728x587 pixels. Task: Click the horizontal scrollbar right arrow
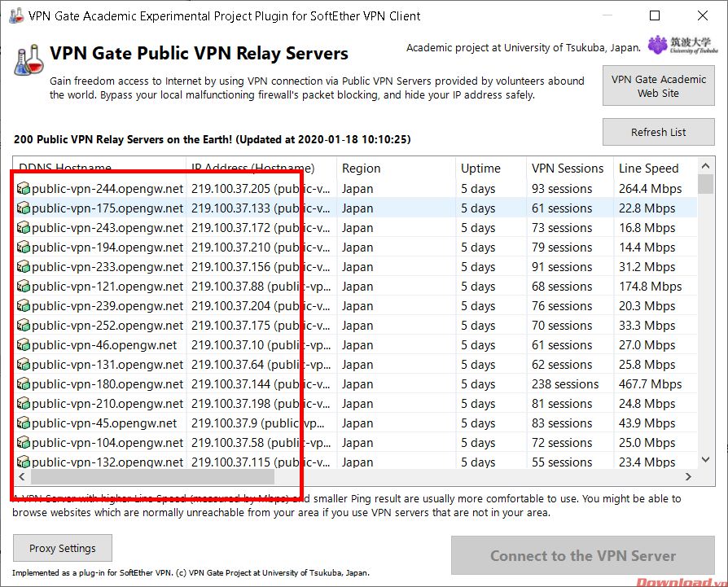tap(688, 476)
